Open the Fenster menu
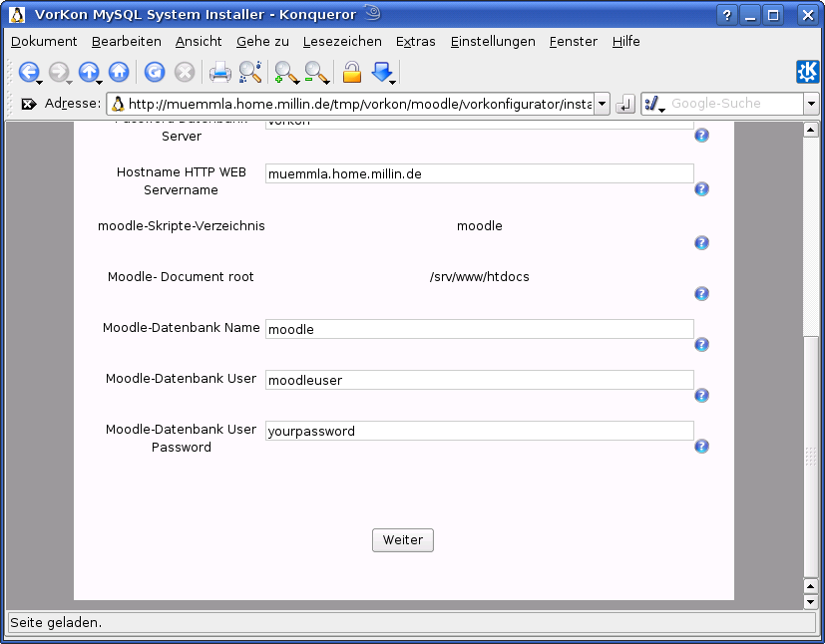Screen dimensions: 825x644 574,41
